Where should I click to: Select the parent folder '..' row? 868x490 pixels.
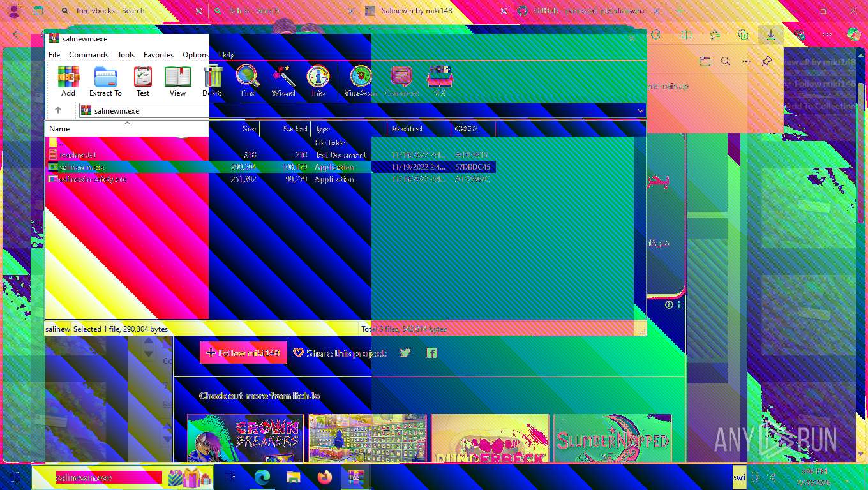coord(271,142)
